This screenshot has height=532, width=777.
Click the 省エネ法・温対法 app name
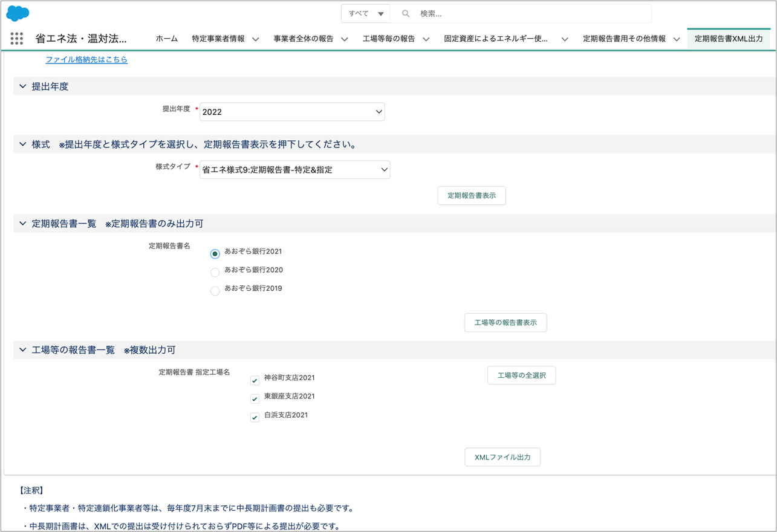pos(81,39)
